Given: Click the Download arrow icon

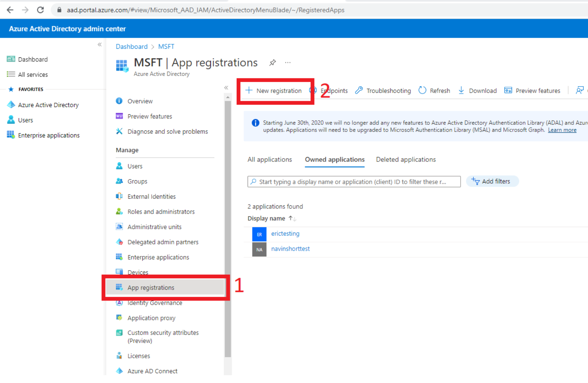Looking at the screenshot, I should pos(461,90).
